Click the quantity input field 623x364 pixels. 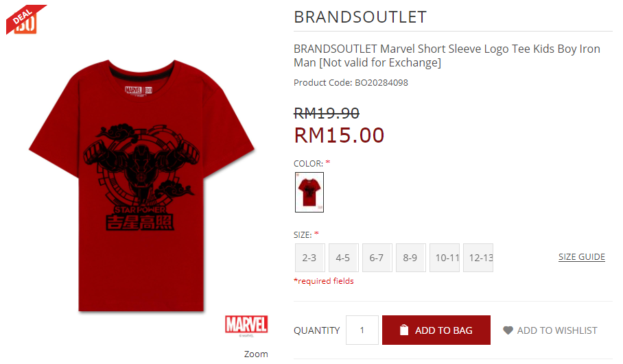tap(362, 330)
